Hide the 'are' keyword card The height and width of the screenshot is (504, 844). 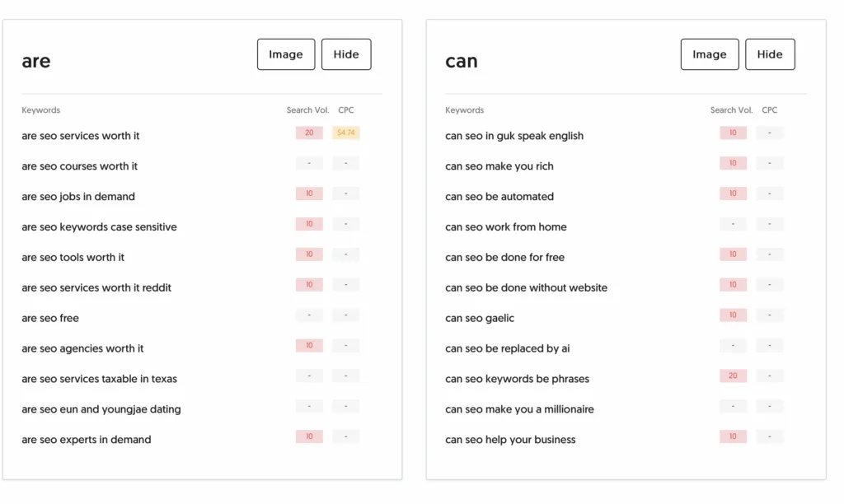[x=346, y=54]
